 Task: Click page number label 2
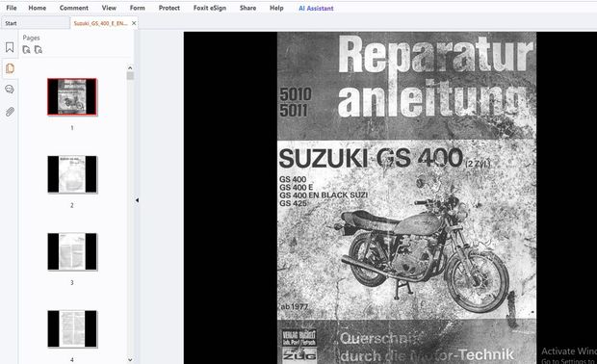pyautogui.click(x=72, y=205)
